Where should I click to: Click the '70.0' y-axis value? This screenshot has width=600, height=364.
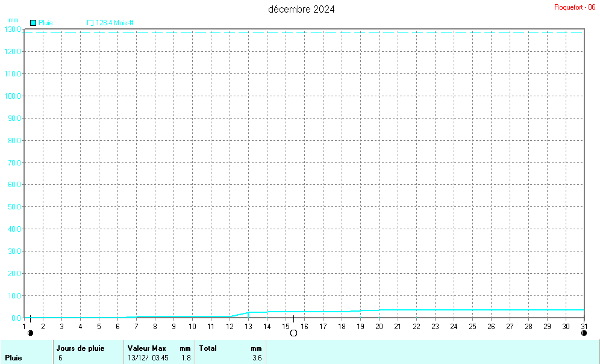tap(14, 162)
